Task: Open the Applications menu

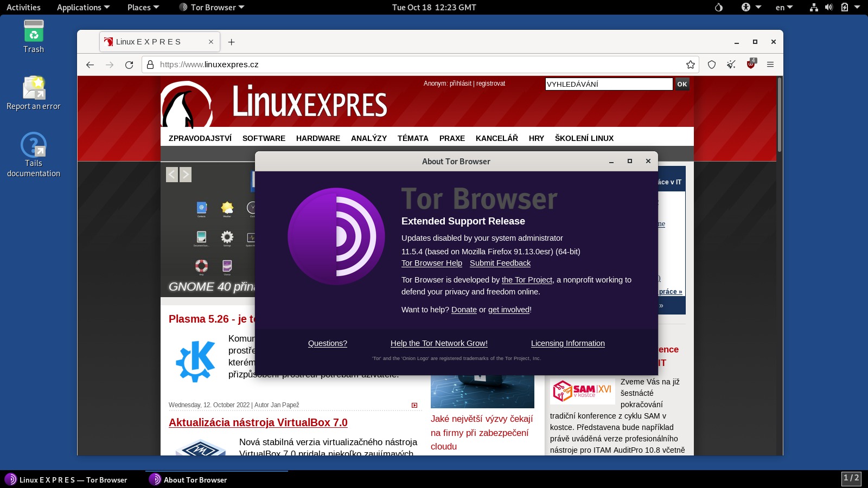Action: coord(83,7)
